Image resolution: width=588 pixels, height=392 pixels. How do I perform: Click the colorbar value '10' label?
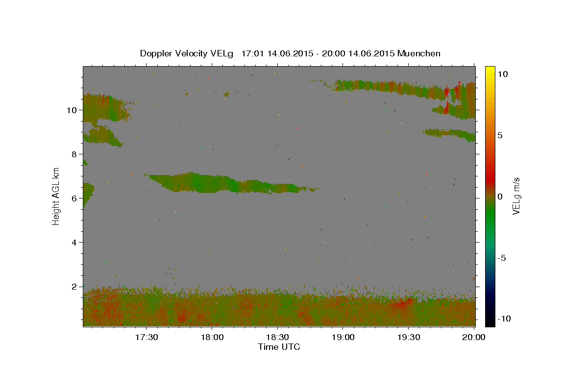pyautogui.click(x=502, y=73)
